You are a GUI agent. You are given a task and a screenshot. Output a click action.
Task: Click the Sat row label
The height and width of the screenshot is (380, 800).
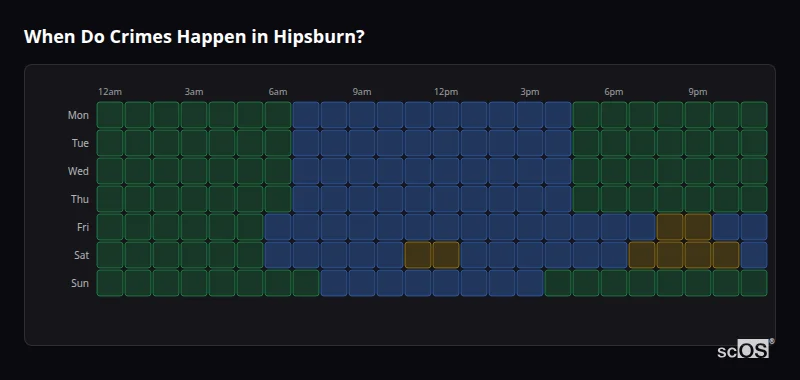[81, 255]
